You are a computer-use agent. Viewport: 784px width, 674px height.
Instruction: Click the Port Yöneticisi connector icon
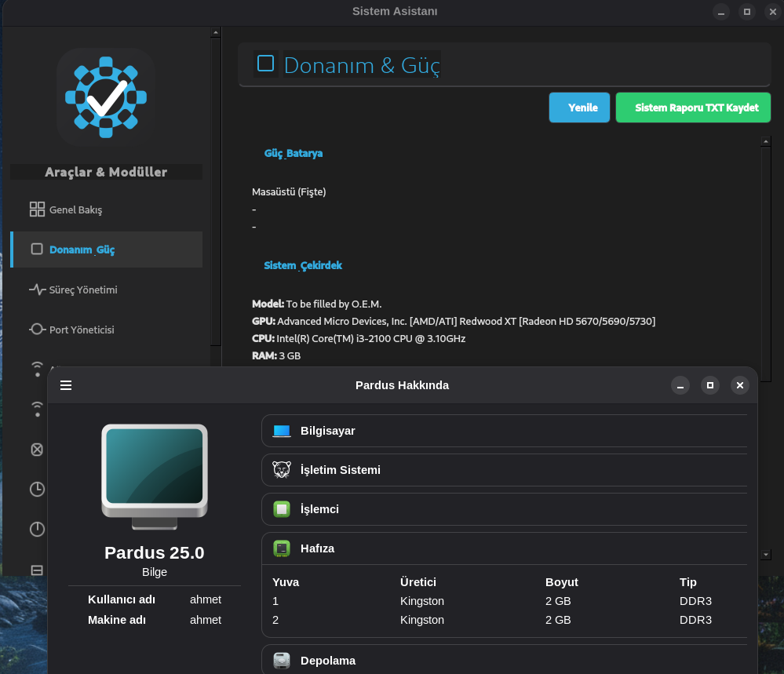37,330
